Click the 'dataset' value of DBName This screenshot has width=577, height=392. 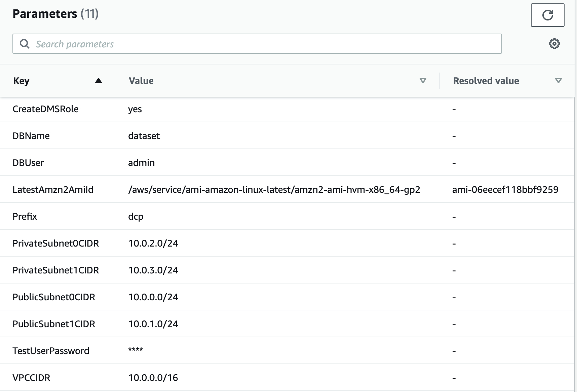[144, 136]
